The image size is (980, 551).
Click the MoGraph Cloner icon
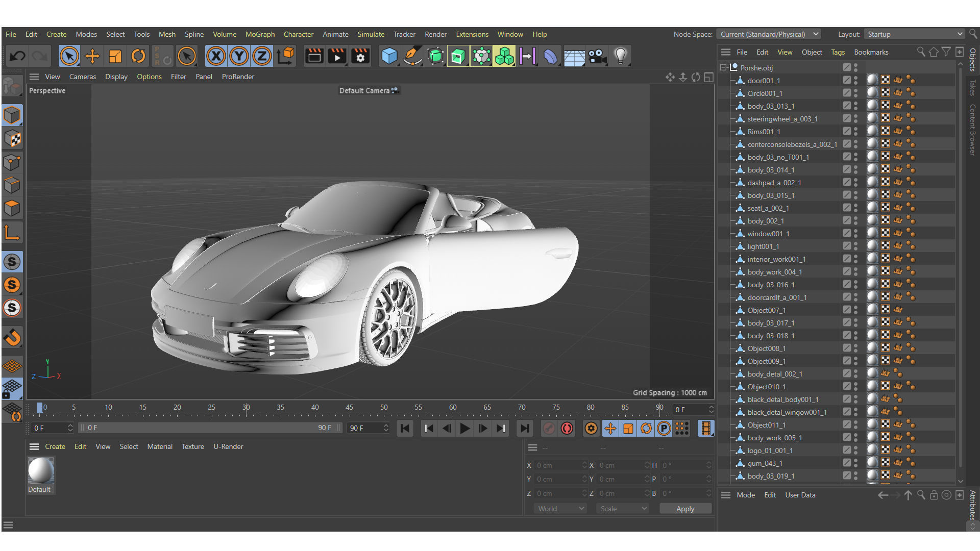(481, 56)
